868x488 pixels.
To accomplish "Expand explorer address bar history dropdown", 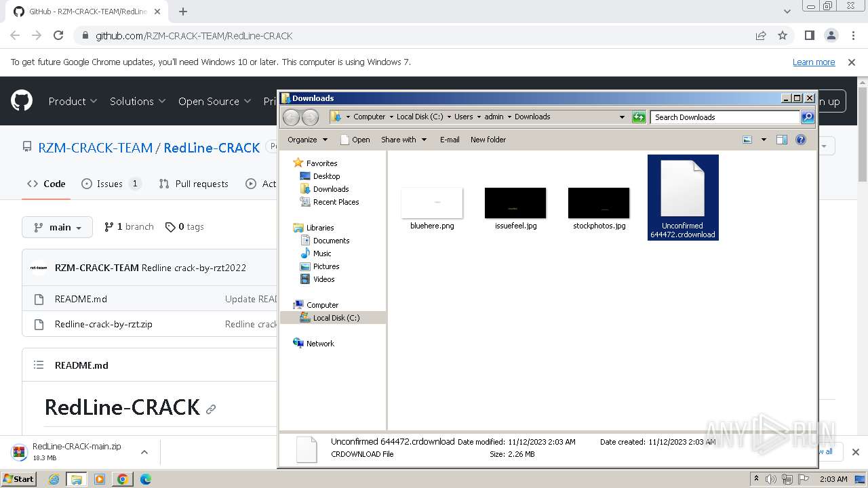I will pos(622,117).
